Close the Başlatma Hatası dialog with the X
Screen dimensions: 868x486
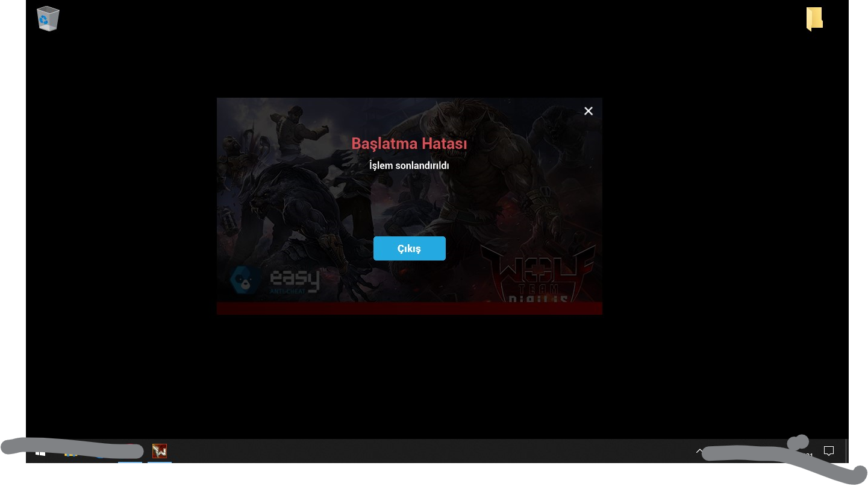click(x=589, y=111)
